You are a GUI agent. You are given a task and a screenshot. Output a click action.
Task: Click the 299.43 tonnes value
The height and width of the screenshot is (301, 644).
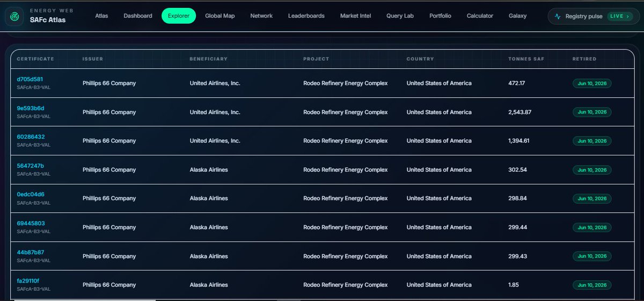point(518,256)
